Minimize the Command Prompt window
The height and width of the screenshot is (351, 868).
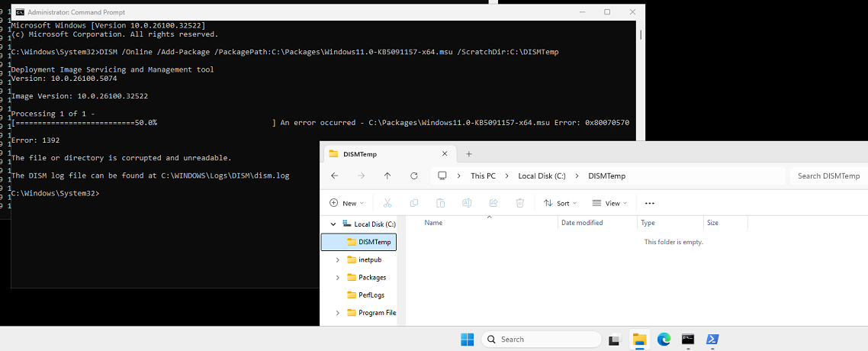(x=582, y=11)
